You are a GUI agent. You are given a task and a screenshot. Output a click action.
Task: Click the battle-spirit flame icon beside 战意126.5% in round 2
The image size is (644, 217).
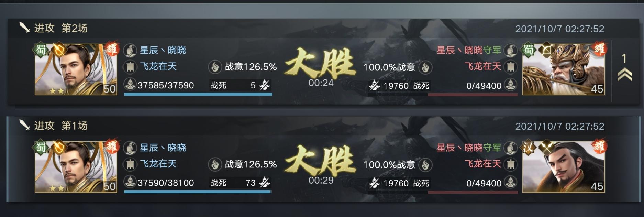click(215, 67)
